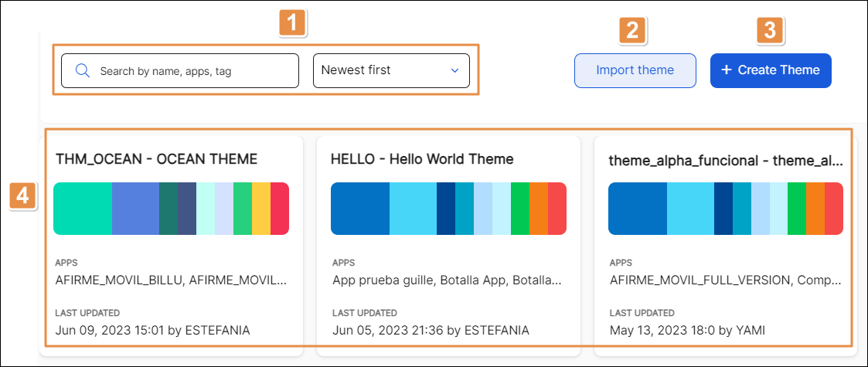Expand the Newest first chevron arrow
This screenshot has width=868, height=367.
pyautogui.click(x=454, y=70)
